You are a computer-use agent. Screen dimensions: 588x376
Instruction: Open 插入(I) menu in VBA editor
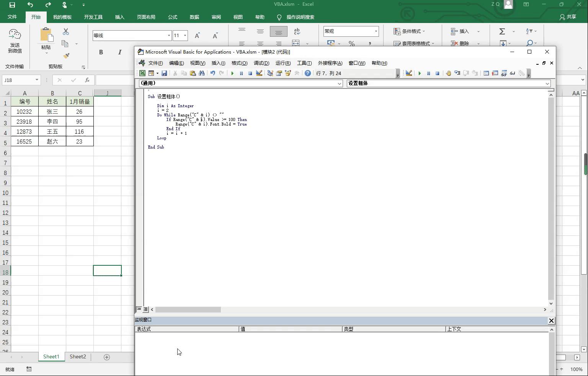point(218,63)
